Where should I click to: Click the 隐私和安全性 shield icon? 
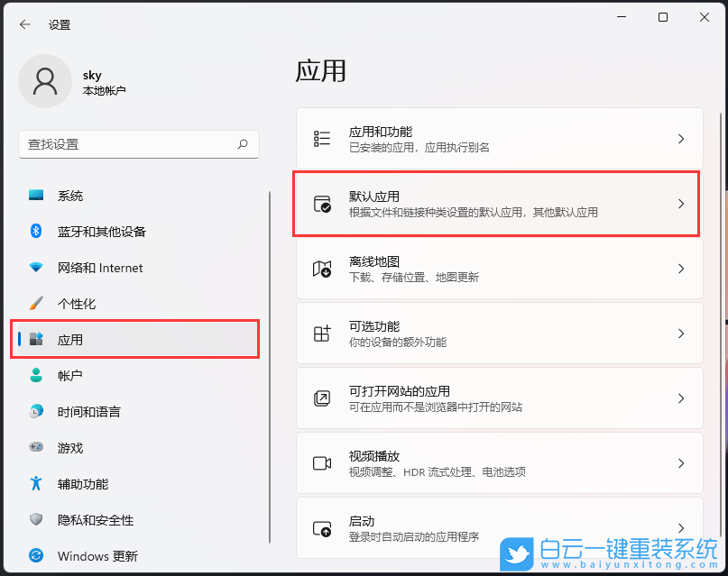[x=33, y=520]
